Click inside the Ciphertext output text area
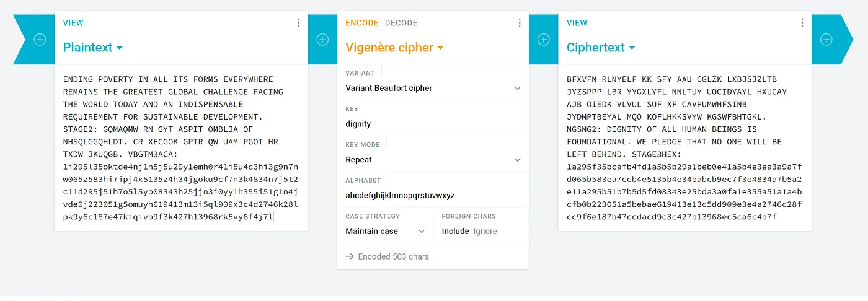The image size is (868, 301). (x=684, y=148)
